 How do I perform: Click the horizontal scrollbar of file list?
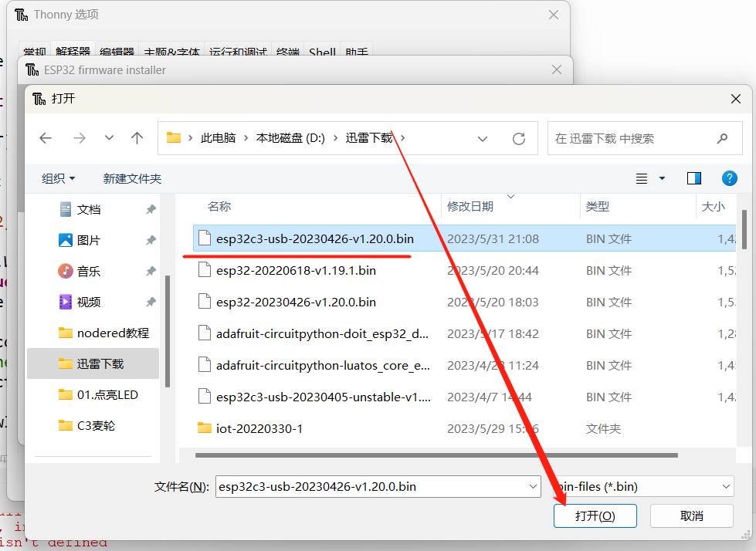click(x=436, y=455)
